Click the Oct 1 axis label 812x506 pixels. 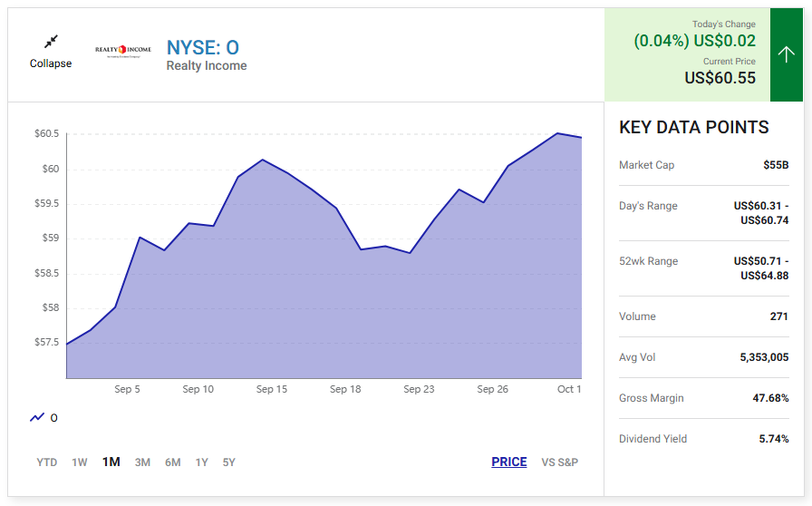click(x=569, y=389)
